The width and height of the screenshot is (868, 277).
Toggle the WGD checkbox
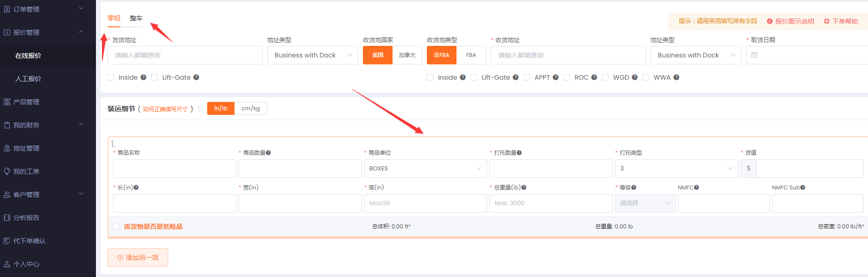pyautogui.click(x=605, y=77)
